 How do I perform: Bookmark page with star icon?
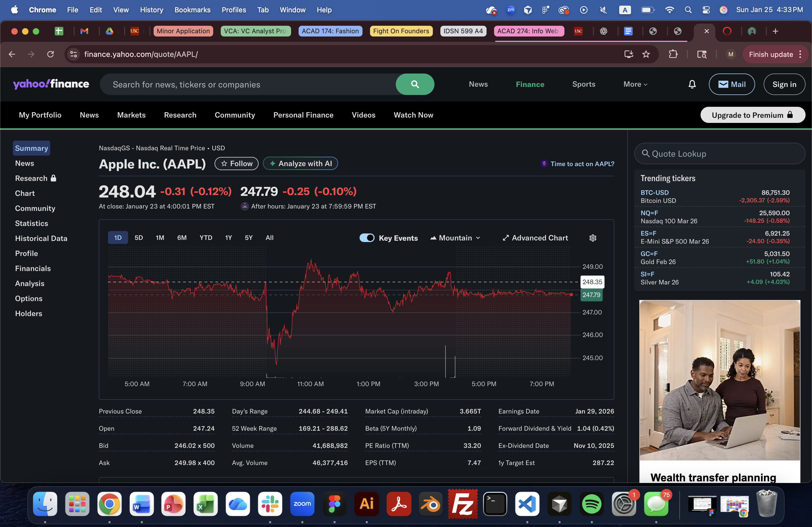coord(646,54)
